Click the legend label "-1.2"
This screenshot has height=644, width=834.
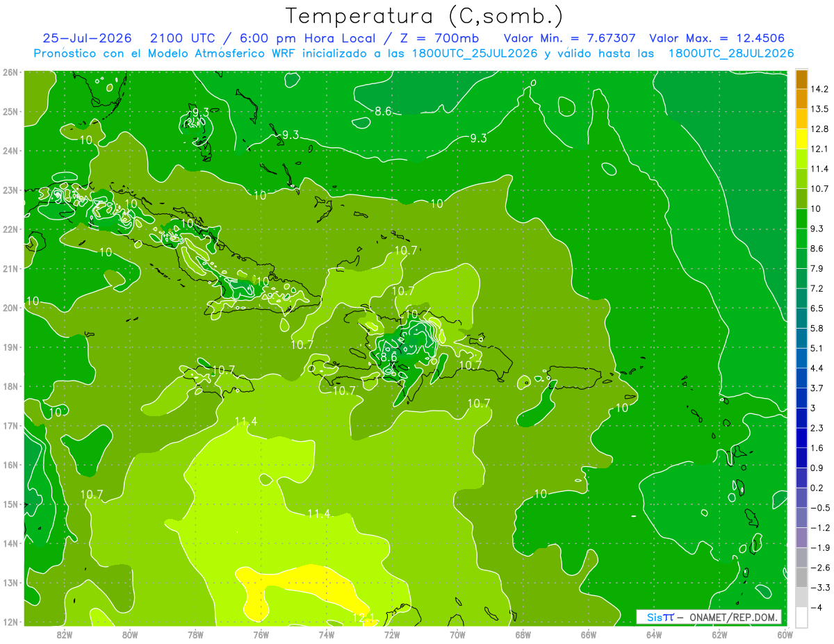pyautogui.click(x=819, y=528)
